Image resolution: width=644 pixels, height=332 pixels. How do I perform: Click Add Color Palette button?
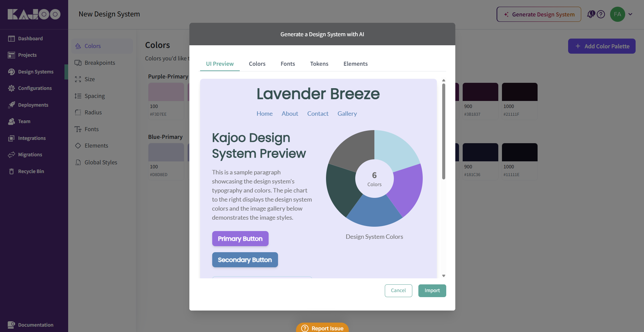point(602,46)
